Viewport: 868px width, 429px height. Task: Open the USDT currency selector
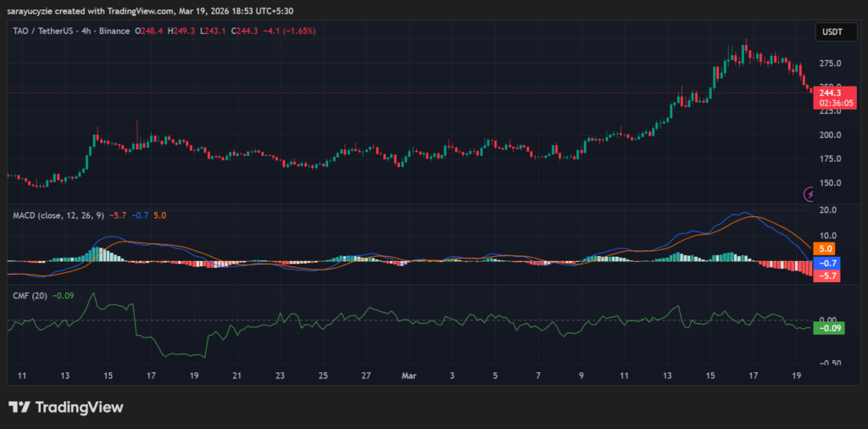[830, 31]
